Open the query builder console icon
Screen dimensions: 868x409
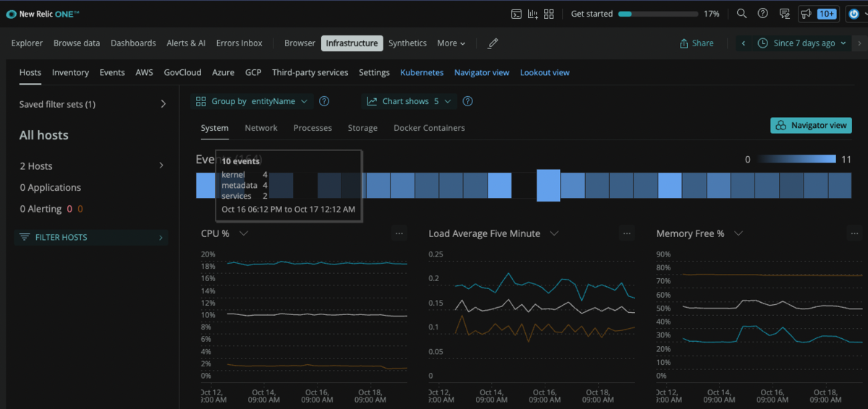coord(516,14)
